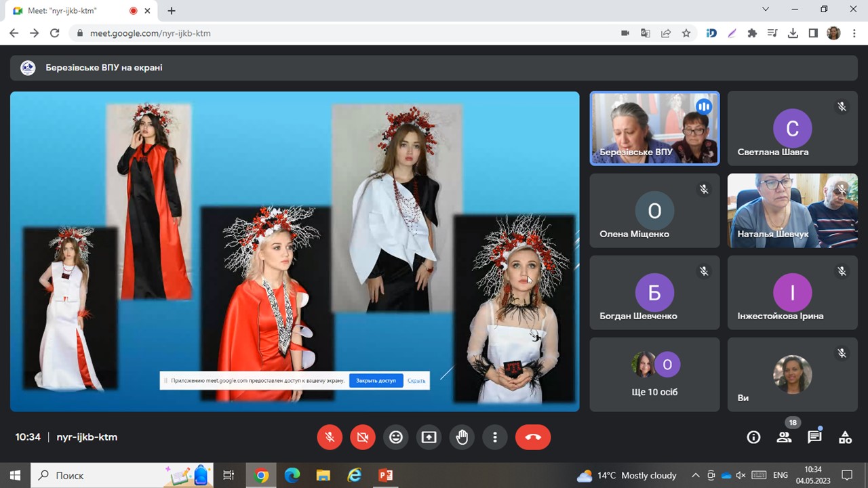This screenshot has width=868, height=488.
Task: Expand hidden system tray icons chevron
Action: coord(695,475)
